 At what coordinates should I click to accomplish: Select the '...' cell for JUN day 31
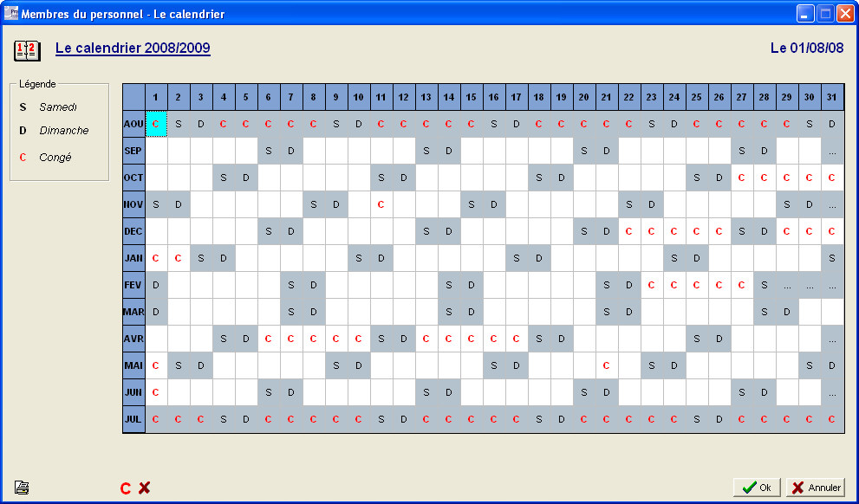coord(831,392)
